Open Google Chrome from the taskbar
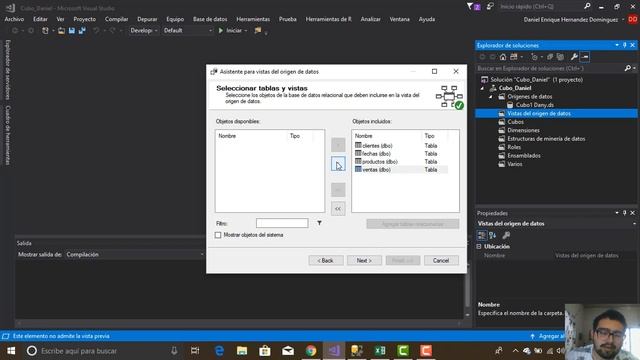Viewport: 640px width, 360px height. coord(311,351)
